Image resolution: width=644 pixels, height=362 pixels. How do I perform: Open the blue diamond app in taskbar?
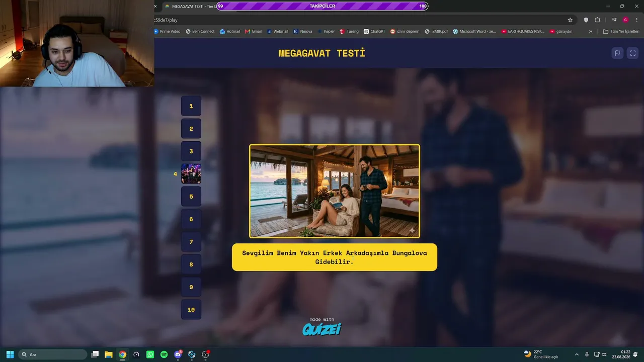[x=192, y=354]
